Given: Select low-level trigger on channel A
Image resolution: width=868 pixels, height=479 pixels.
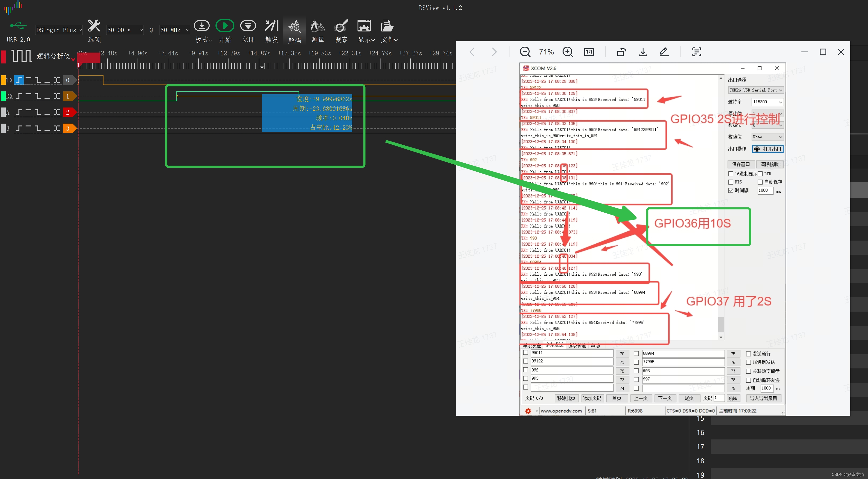Looking at the screenshot, I should 47,112.
